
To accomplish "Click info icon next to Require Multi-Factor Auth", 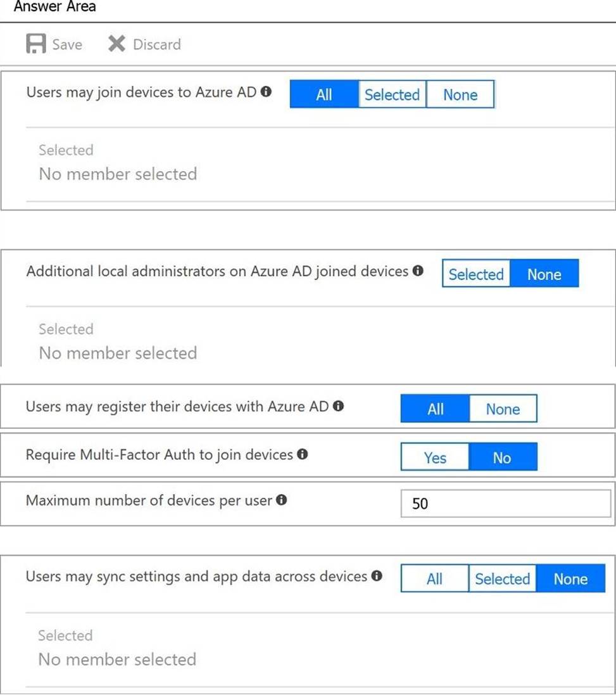I will [x=303, y=454].
